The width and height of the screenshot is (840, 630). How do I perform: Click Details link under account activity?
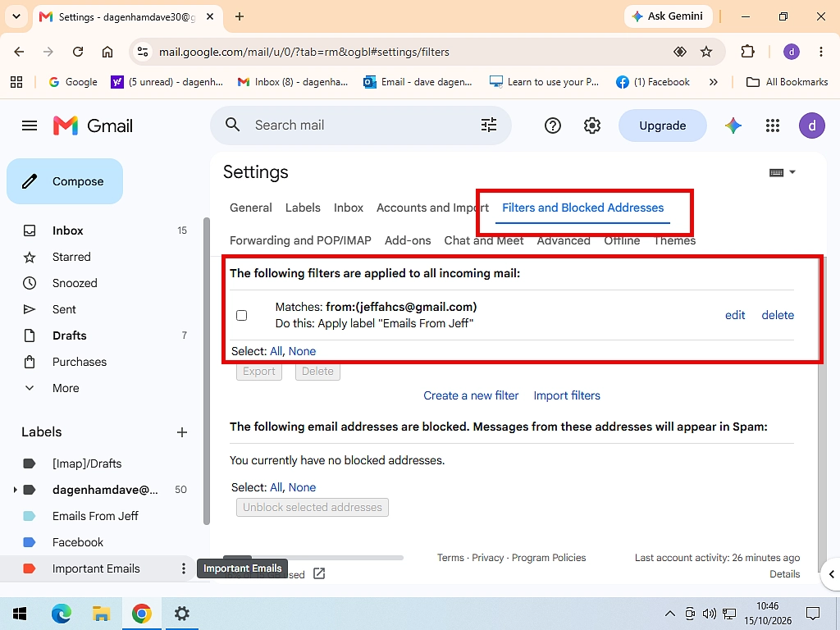(785, 573)
